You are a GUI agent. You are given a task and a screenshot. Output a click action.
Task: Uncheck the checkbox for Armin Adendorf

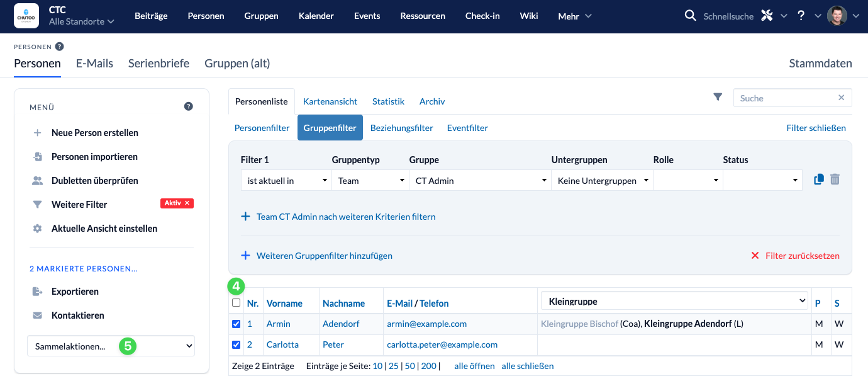tap(236, 324)
